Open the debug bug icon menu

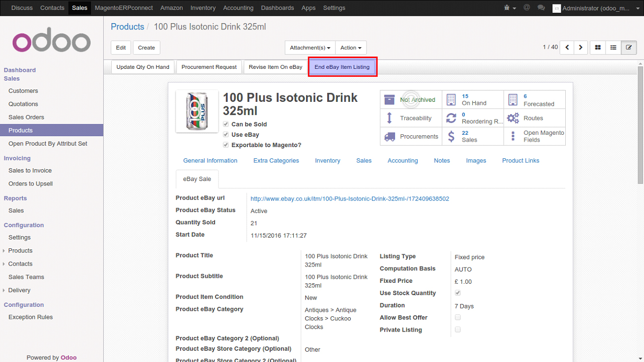click(510, 8)
